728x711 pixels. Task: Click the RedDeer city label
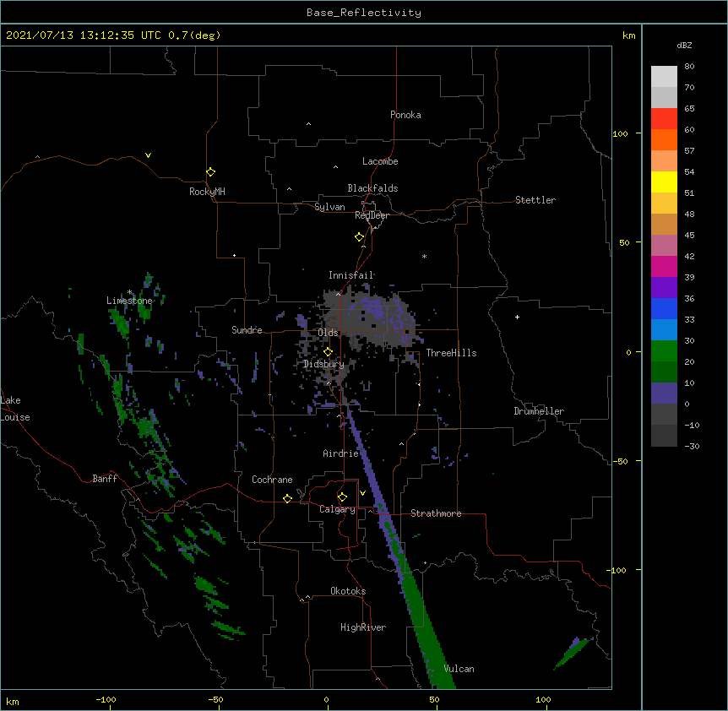[x=372, y=215]
